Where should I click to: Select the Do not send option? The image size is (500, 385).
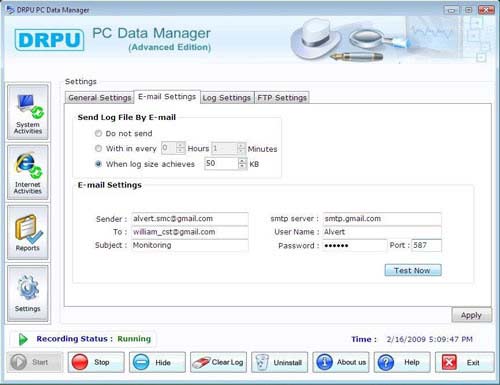pos(98,133)
